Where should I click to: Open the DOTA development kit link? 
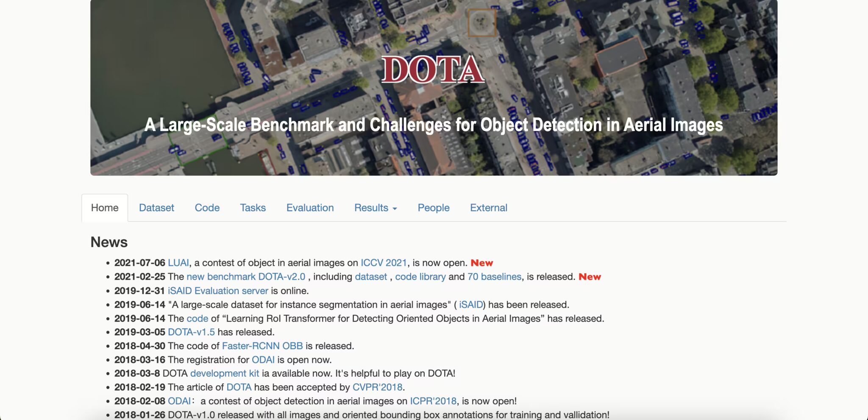[224, 373]
